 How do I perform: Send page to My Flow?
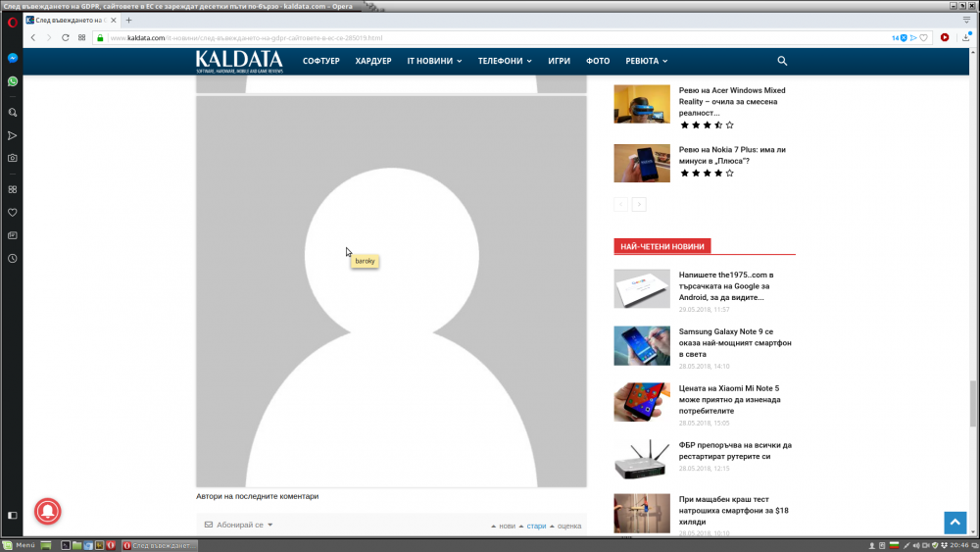(x=913, y=37)
